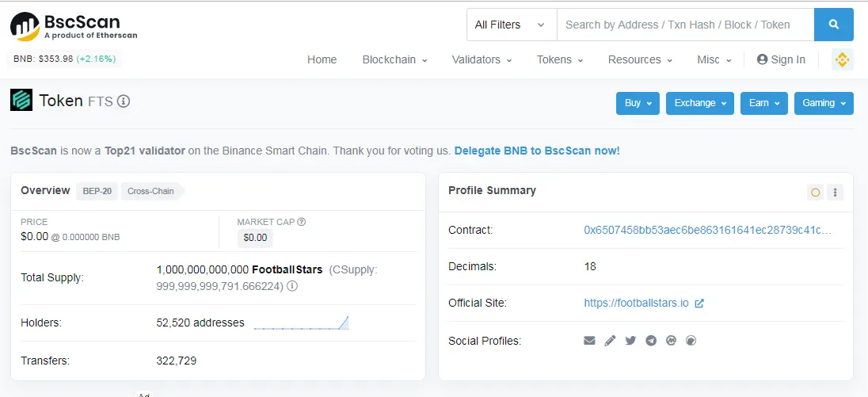Open the blog pencil social icon
The width and height of the screenshot is (868, 397).
coord(610,341)
